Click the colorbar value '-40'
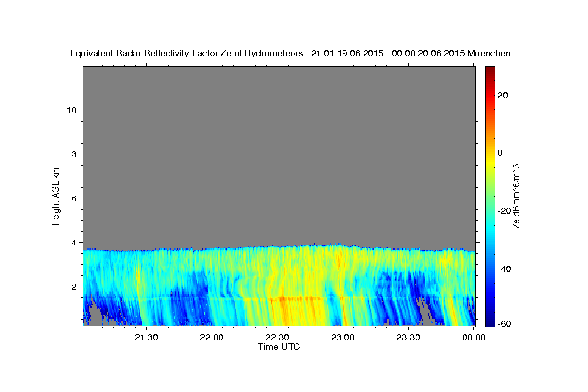This screenshot has width=588, height=392. pyautogui.click(x=504, y=269)
